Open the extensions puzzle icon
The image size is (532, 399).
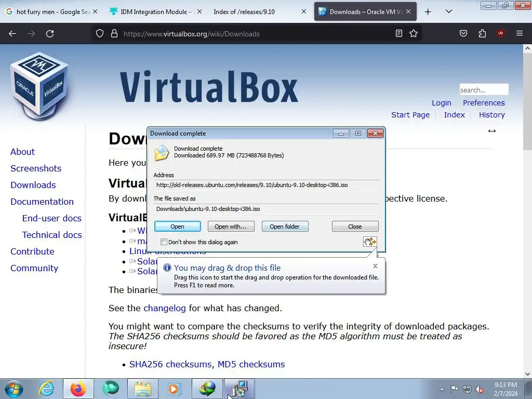point(482,33)
